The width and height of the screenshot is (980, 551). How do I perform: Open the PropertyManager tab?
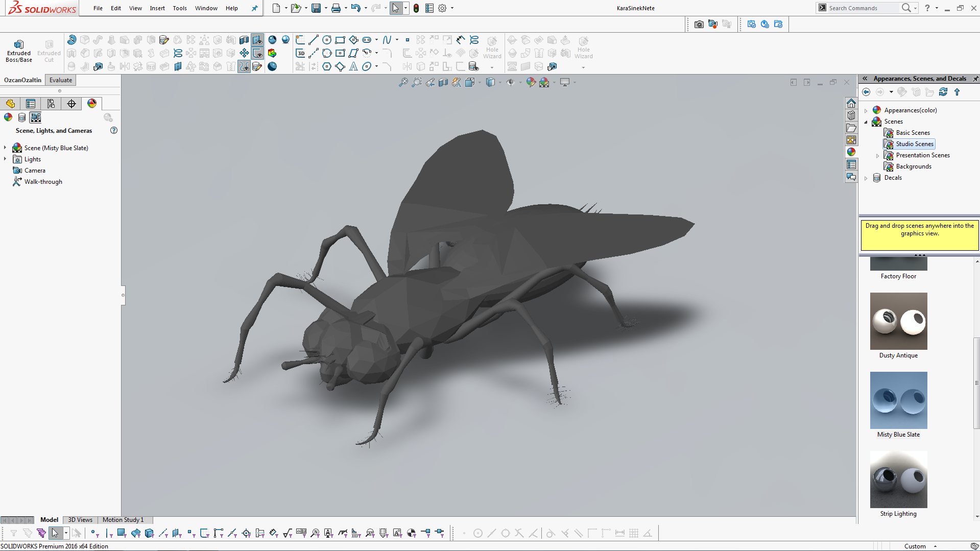click(x=31, y=104)
